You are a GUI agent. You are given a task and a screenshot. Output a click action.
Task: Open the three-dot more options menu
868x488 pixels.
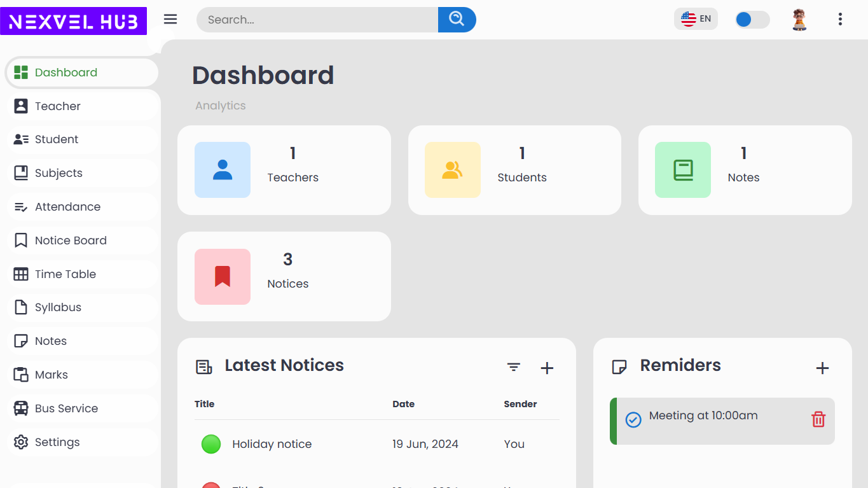coord(840,19)
